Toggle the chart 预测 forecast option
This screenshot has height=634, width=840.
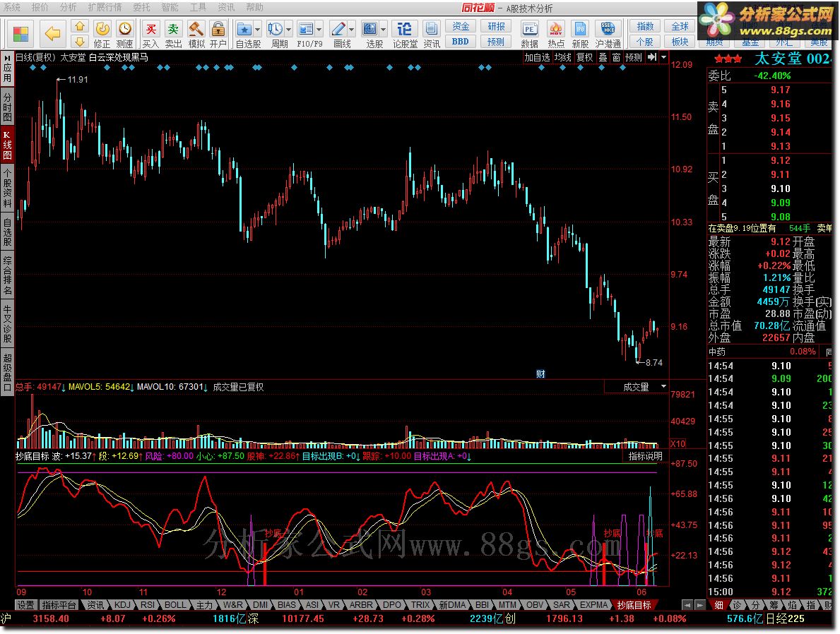click(634, 57)
